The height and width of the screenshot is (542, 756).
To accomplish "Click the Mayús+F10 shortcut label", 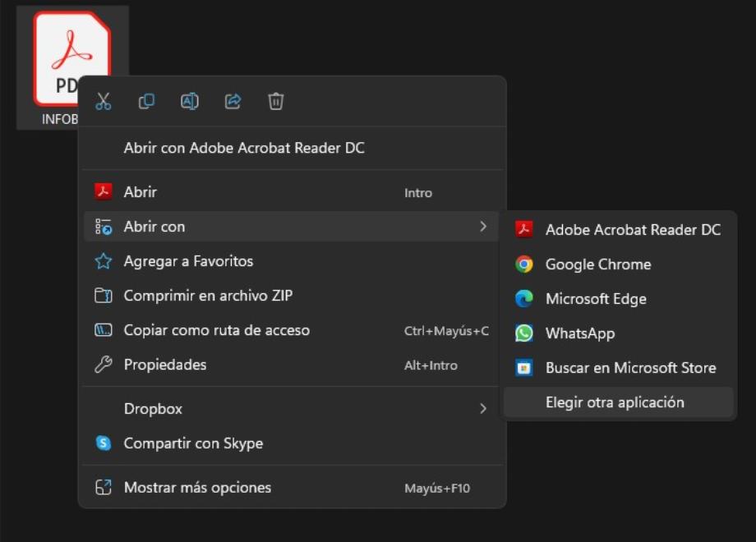I will (437, 489).
